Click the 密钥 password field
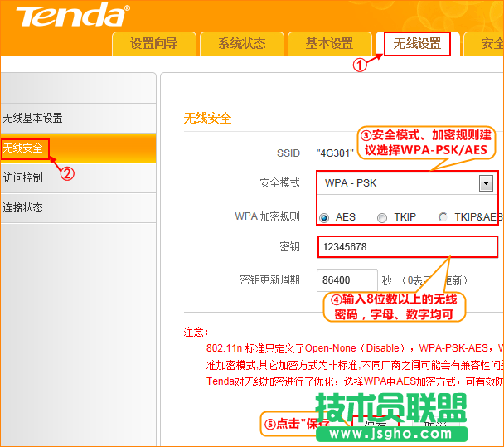The width and height of the screenshot is (504, 447). [407, 247]
